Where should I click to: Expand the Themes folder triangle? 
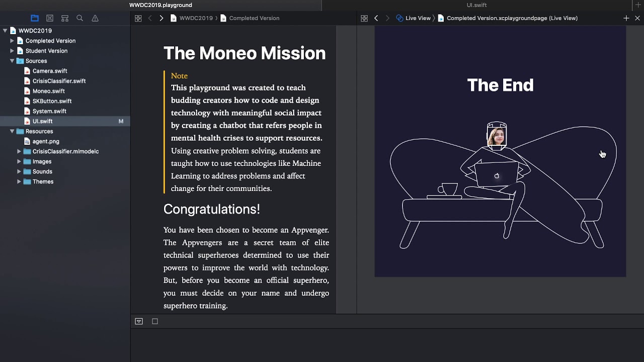(19, 182)
